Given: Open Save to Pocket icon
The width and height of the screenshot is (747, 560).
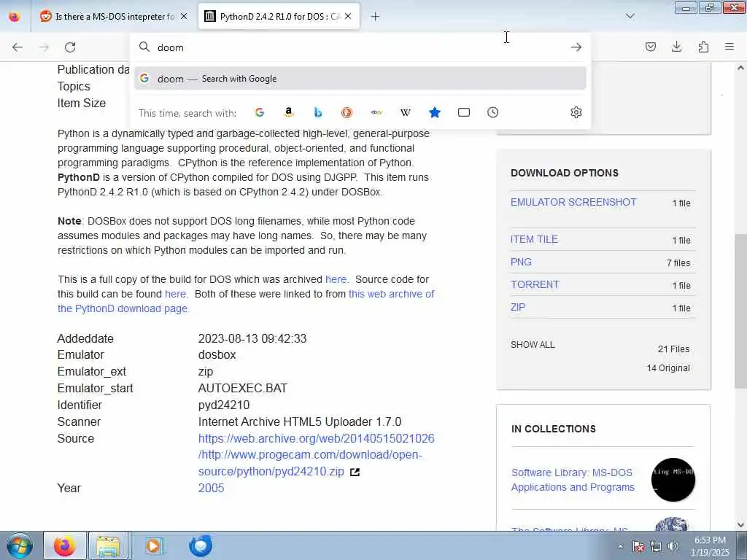Looking at the screenshot, I should [x=650, y=47].
